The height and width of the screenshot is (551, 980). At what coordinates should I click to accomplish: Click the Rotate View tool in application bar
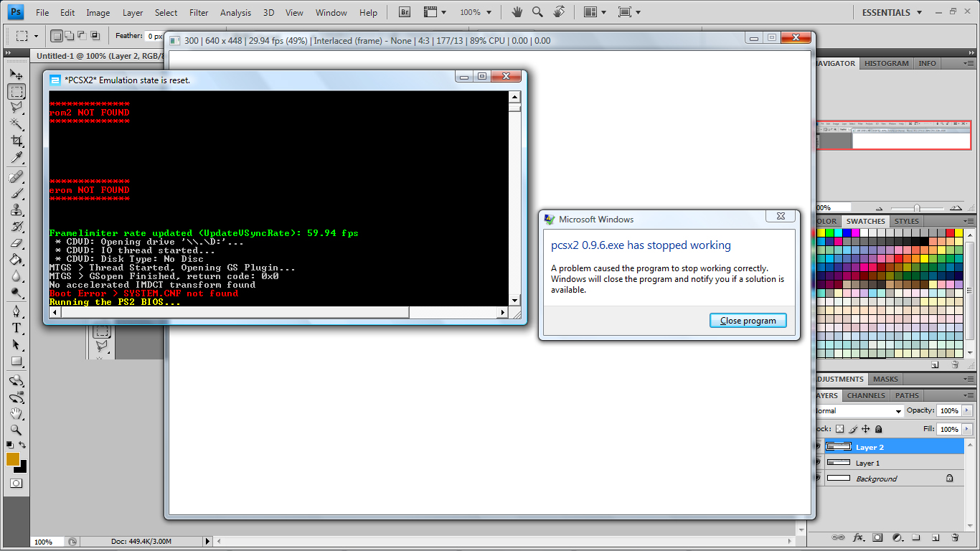tap(559, 12)
